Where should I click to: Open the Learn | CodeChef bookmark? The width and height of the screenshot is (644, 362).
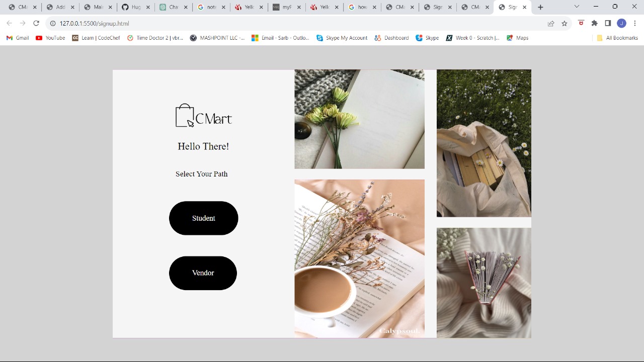coord(96,38)
